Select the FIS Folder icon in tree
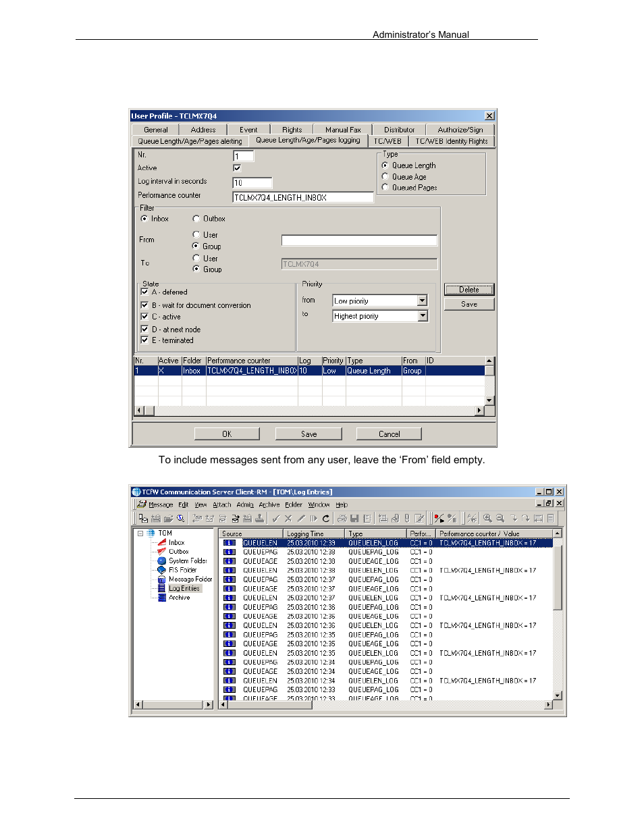This screenshot has height=834, width=644. [x=162, y=570]
